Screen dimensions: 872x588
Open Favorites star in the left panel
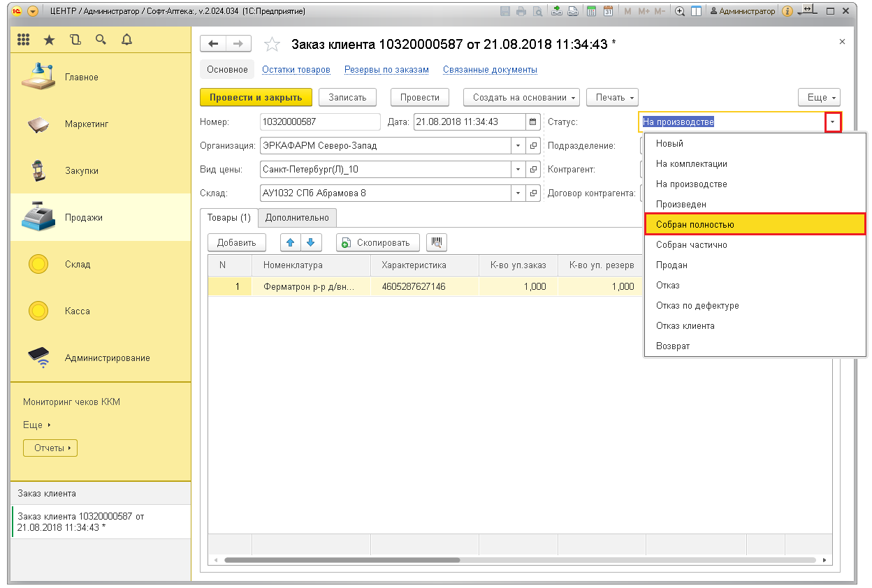49,41
